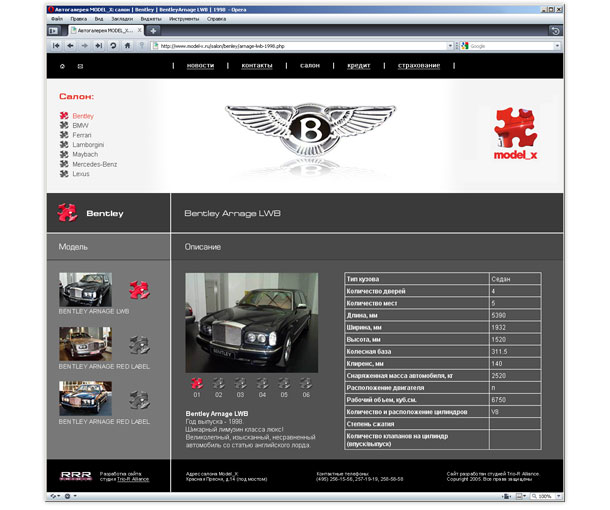Open the browser home page icon
Image resolution: width=610 pixels, height=510 pixels.
click(127, 46)
